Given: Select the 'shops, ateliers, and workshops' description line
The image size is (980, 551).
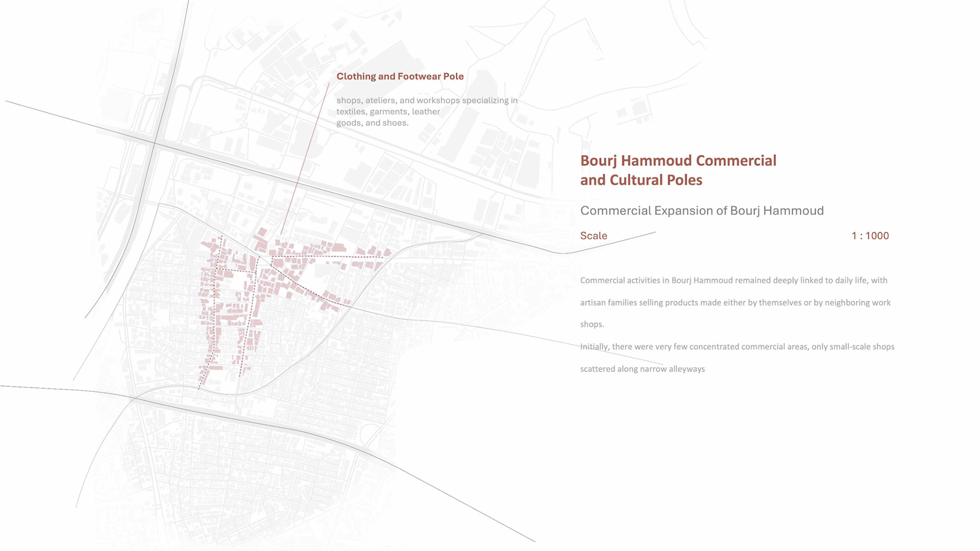Looking at the screenshot, I should (x=427, y=101).
